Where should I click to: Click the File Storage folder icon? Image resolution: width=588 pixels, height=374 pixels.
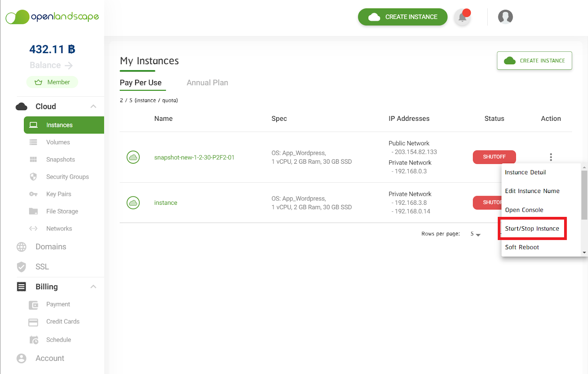(x=33, y=211)
